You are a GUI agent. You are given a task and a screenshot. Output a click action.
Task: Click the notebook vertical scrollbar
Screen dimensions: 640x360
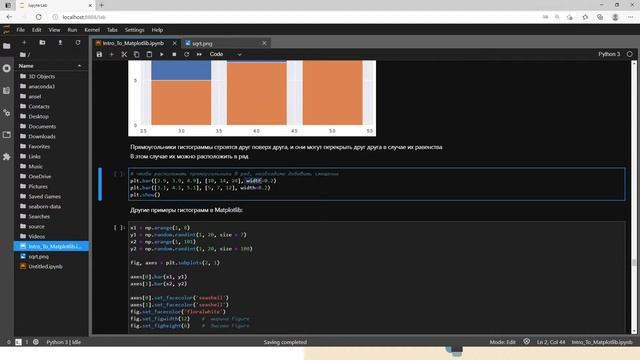point(634,197)
